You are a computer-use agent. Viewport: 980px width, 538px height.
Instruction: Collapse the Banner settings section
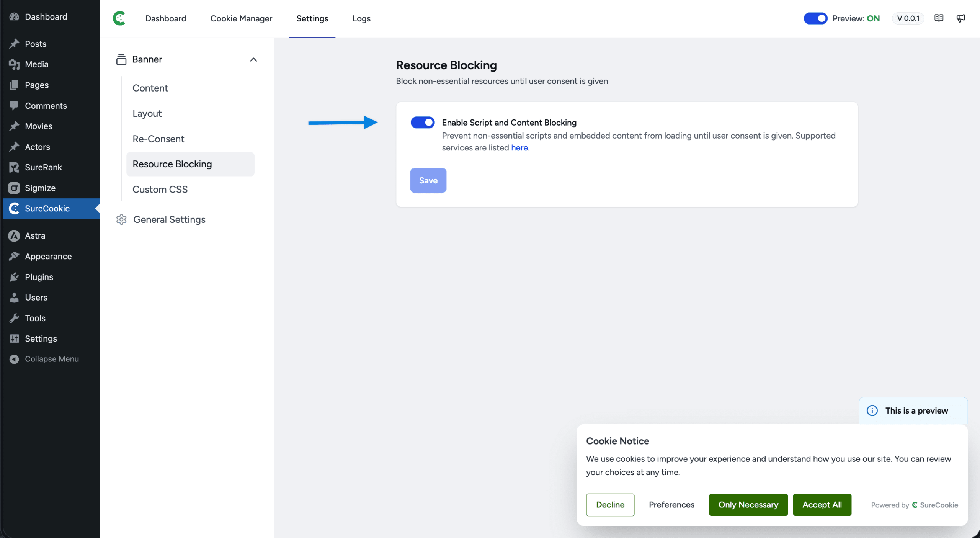coord(254,59)
